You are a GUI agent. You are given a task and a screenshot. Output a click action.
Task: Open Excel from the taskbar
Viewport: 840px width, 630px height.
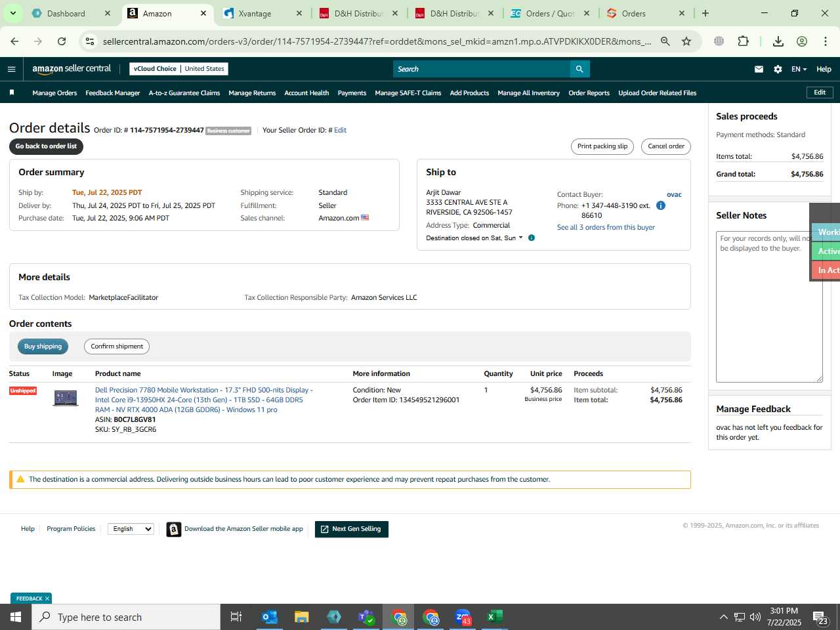point(495,617)
